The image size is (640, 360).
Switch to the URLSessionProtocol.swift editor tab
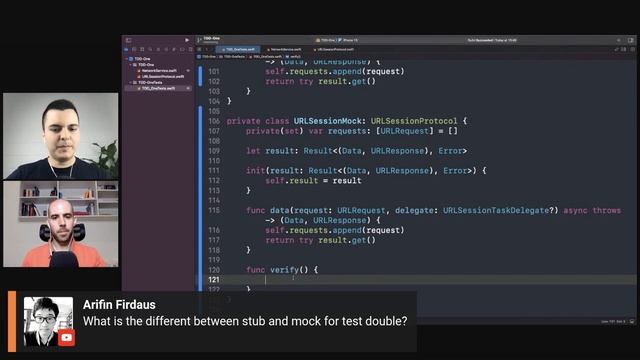[x=334, y=49]
